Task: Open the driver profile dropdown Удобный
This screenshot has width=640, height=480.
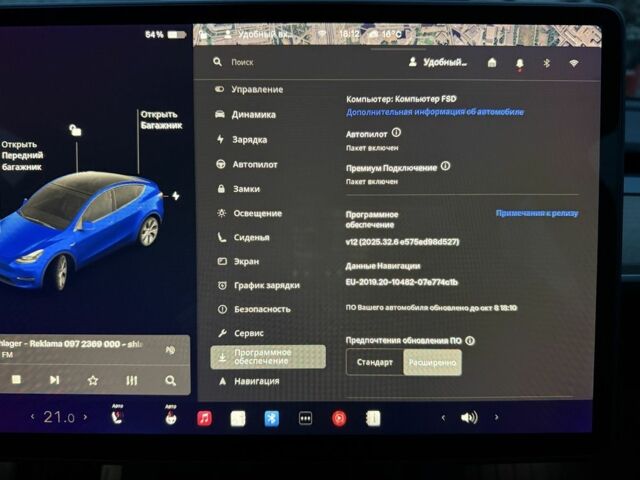Action: click(438, 62)
